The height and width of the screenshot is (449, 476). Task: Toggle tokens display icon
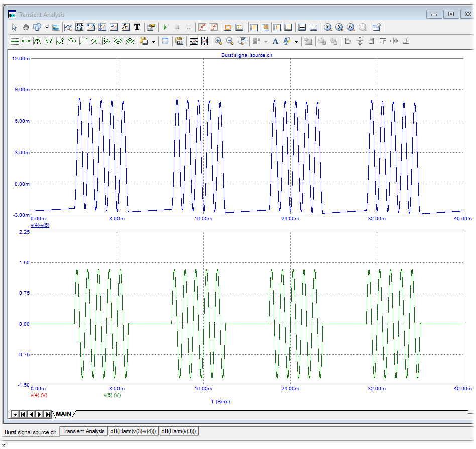pyautogui.click(x=214, y=27)
